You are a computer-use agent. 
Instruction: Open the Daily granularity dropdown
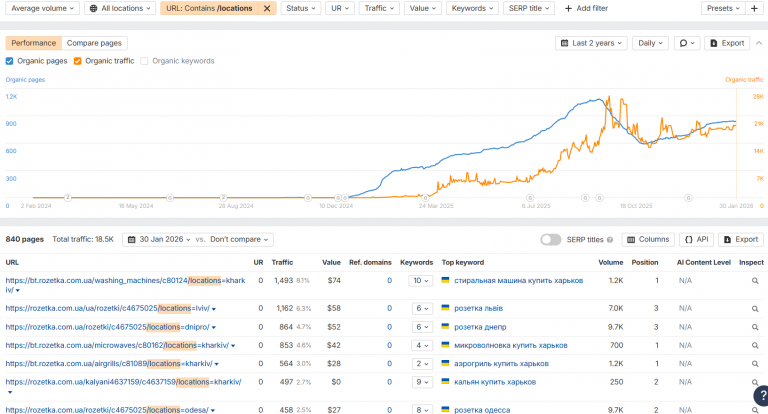[650, 43]
